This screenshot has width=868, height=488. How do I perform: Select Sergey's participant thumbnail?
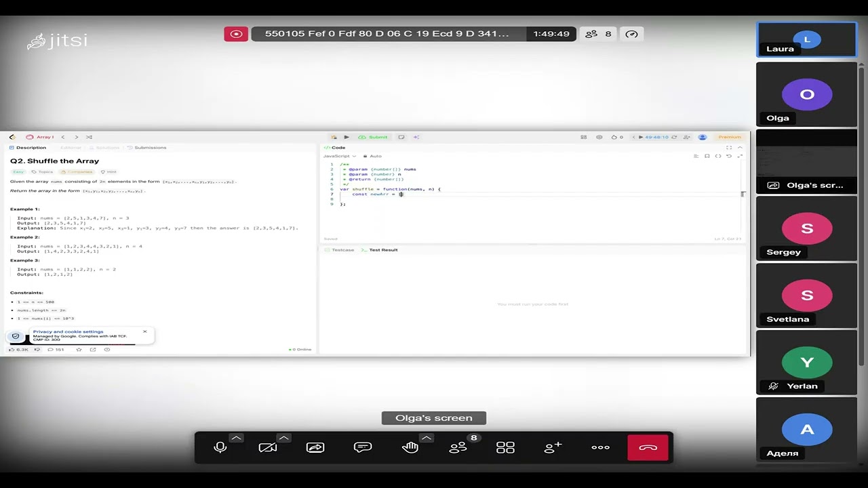pyautogui.click(x=807, y=228)
